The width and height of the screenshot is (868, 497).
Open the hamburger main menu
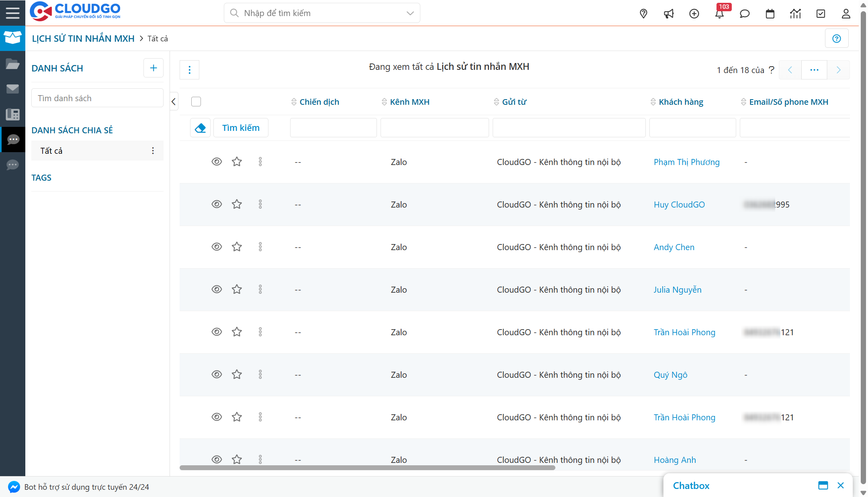pyautogui.click(x=12, y=13)
